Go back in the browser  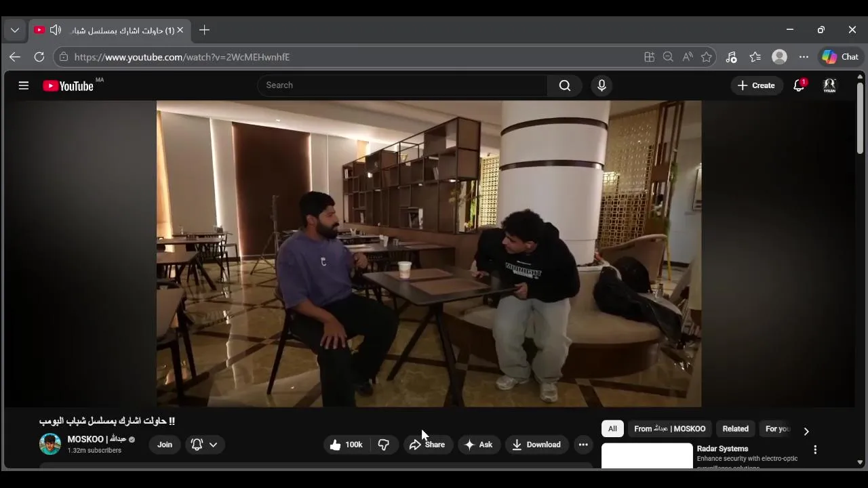(x=15, y=57)
